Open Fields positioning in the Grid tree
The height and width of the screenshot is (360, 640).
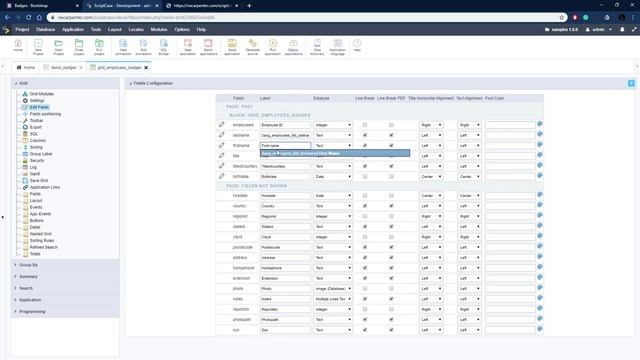[45, 114]
